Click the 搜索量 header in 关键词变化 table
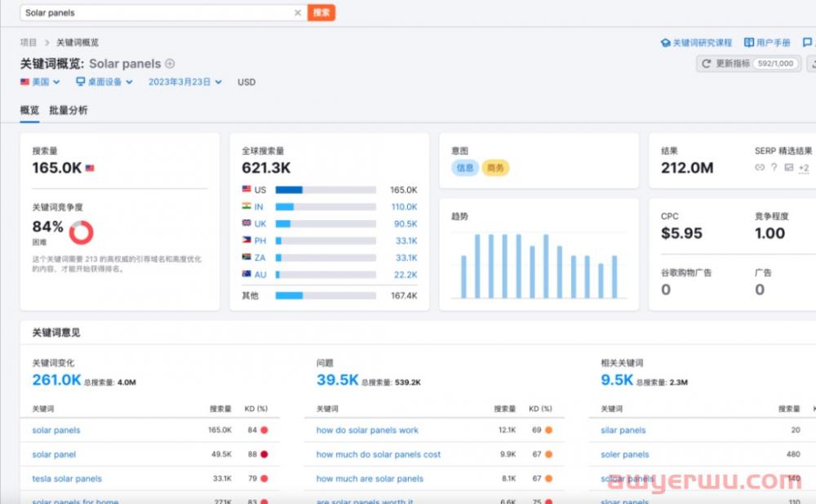 [x=220, y=409]
